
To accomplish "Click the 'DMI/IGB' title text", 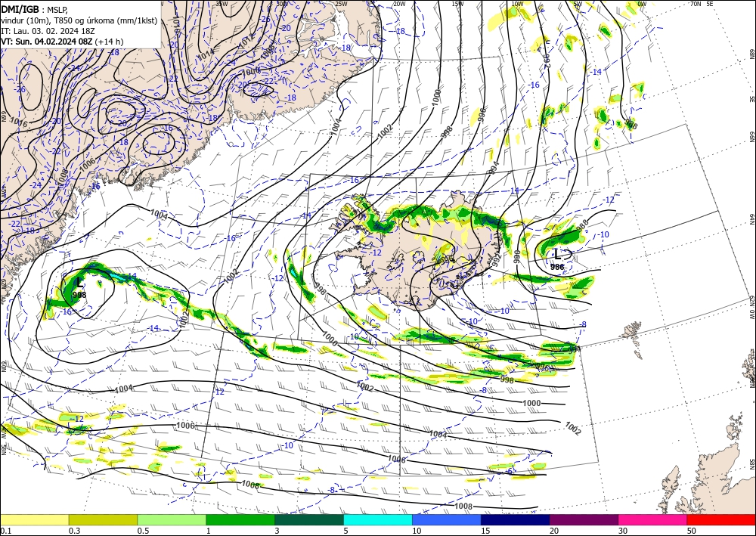I will click(x=20, y=10).
